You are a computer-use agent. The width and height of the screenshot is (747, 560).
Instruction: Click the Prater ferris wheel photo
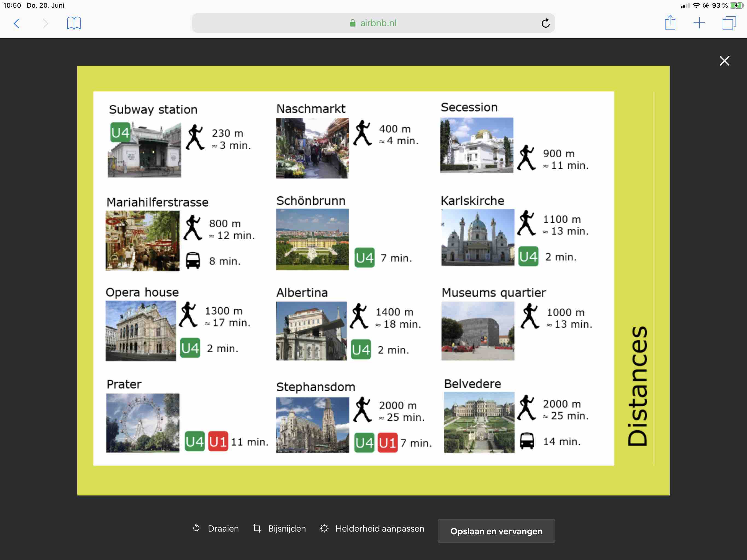pyautogui.click(x=142, y=422)
